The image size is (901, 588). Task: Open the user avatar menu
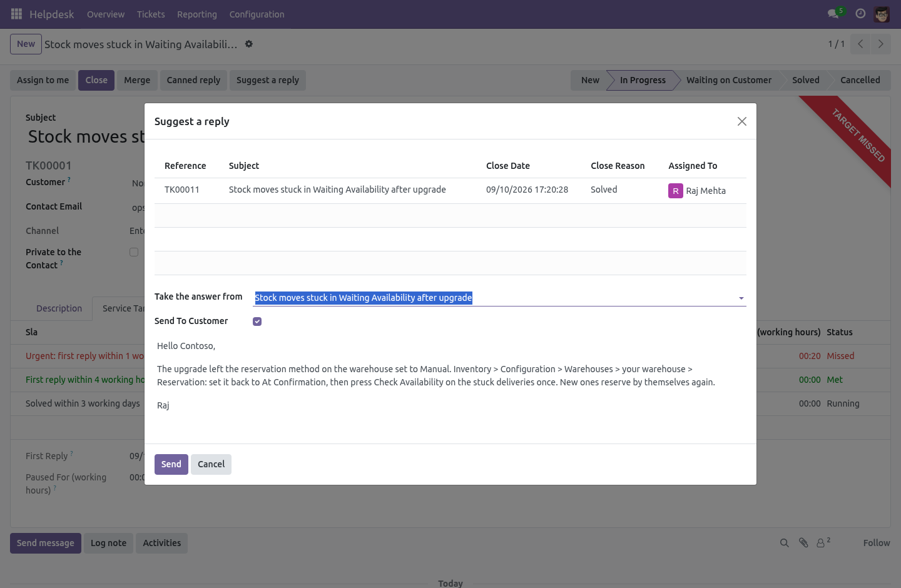click(x=882, y=14)
